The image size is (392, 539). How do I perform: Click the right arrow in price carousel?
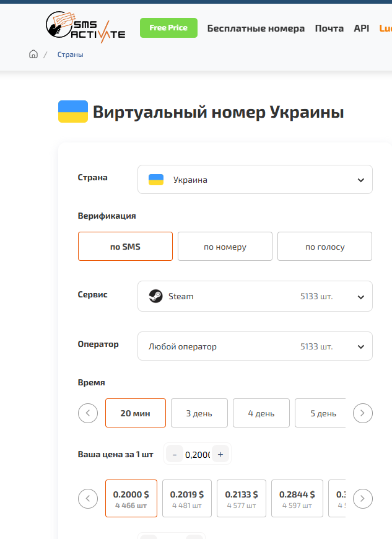point(363,498)
